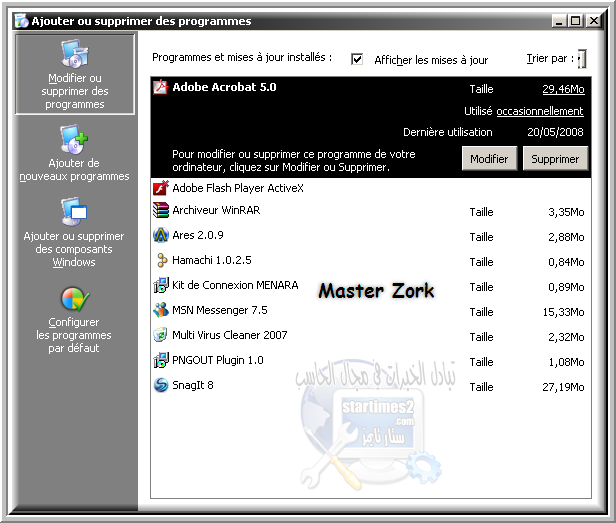Open the Ajouter ou supprimer des composants Windows icon
The width and height of the screenshot is (616, 523).
coord(74,211)
